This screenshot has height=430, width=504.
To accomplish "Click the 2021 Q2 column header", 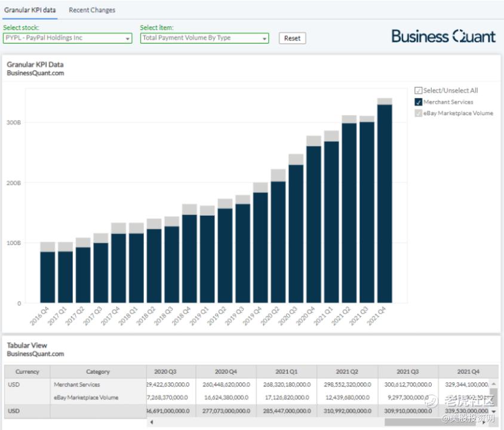I will [x=347, y=371].
